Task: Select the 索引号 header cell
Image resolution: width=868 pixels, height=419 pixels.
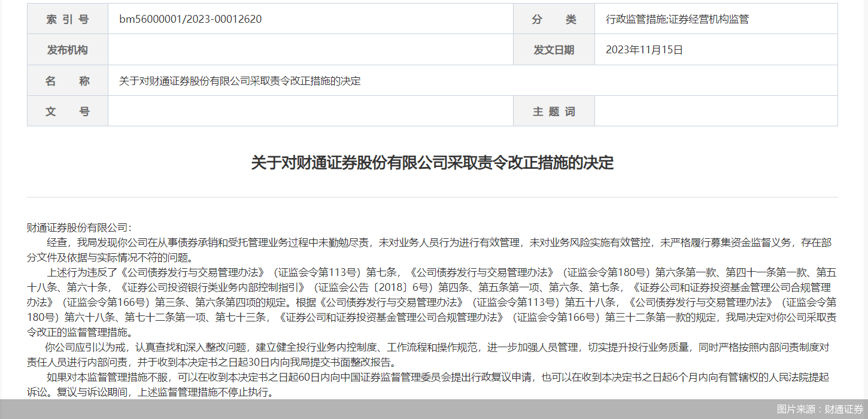Action: click(68, 19)
